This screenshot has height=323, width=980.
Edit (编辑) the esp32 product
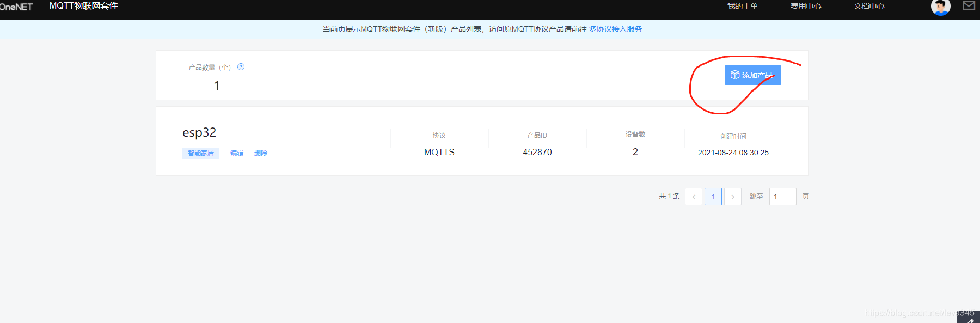237,153
